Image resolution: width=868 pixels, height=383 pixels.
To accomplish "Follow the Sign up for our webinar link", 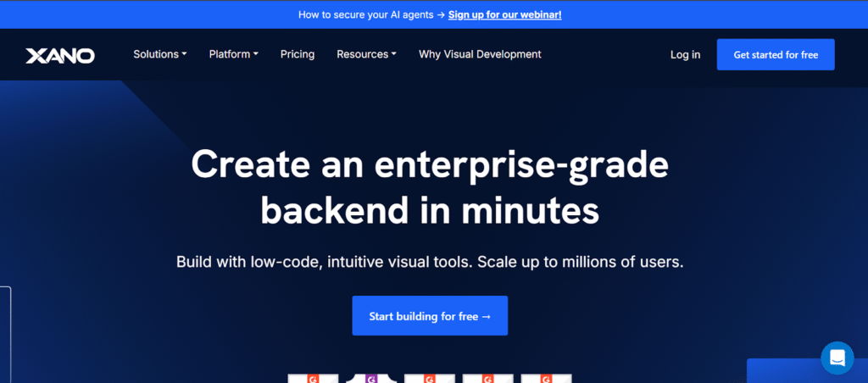I will [505, 15].
